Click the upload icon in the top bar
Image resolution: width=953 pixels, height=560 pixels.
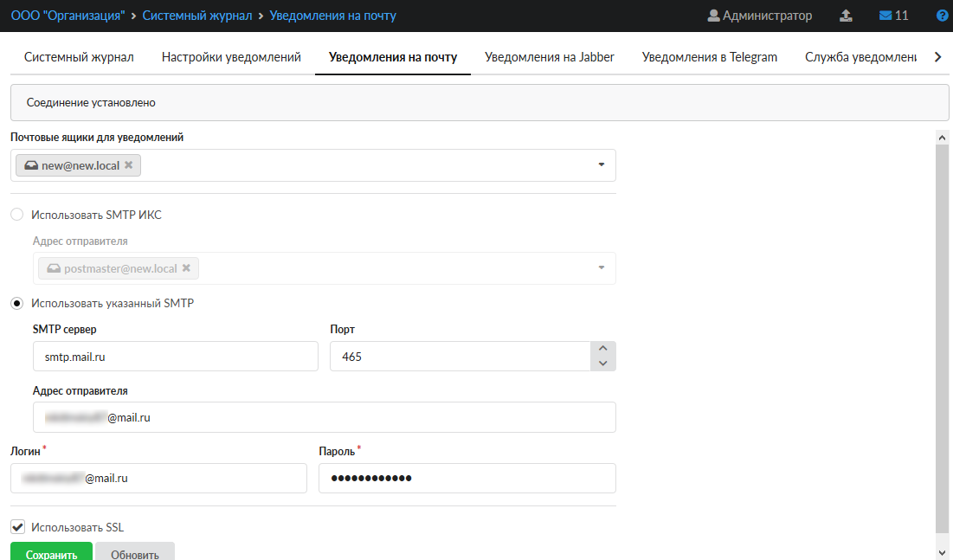tap(847, 16)
